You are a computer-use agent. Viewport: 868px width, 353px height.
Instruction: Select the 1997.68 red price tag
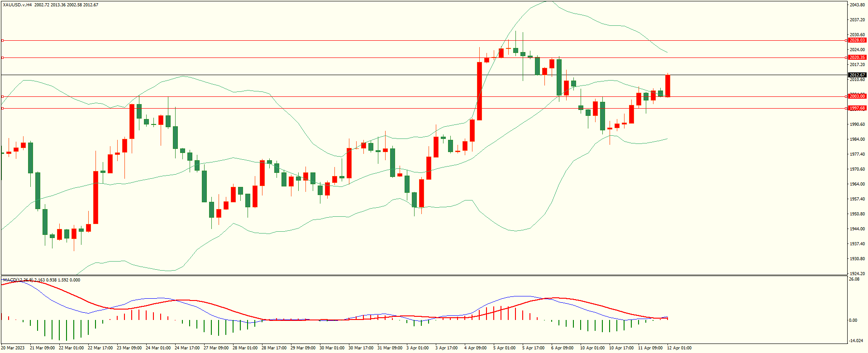pyautogui.click(x=857, y=108)
